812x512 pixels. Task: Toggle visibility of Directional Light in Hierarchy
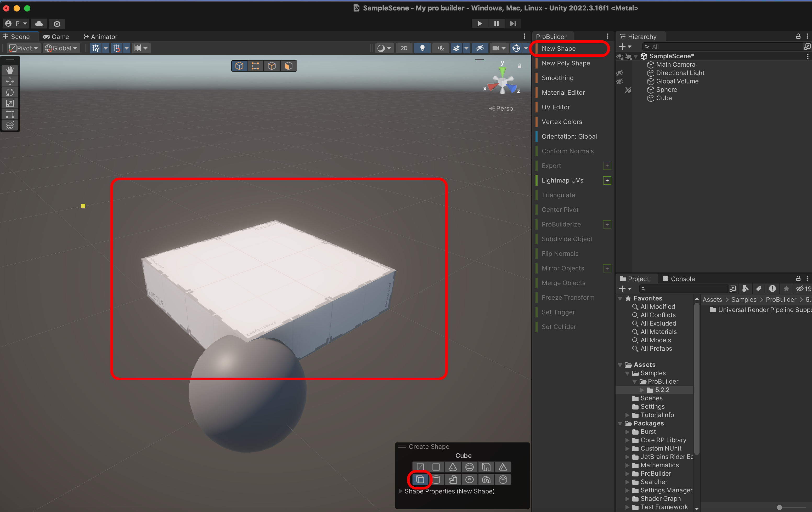pos(619,73)
